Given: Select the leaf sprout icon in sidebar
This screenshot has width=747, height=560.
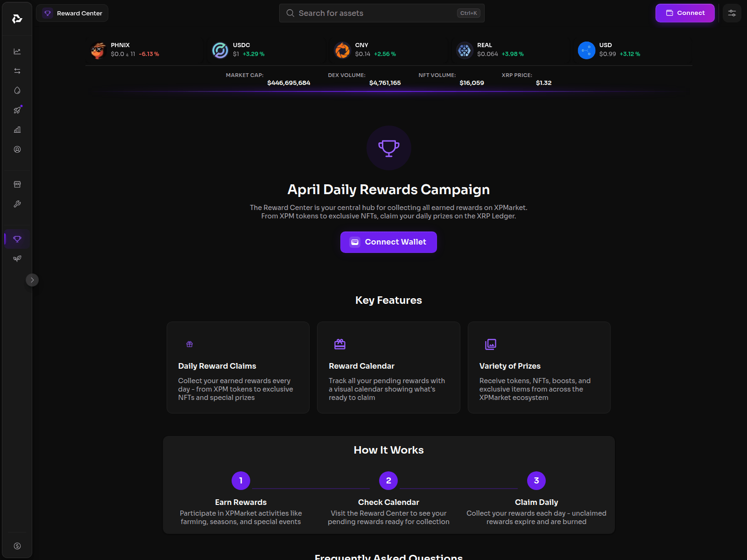Looking at the screenshot, I should pyautogui.click(x=17, y=259).
